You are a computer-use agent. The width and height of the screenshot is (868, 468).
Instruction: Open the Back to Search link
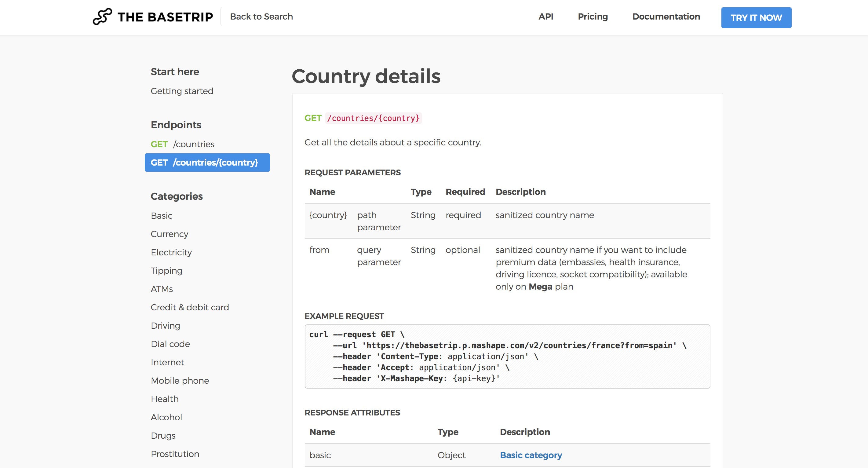point(261,16)
